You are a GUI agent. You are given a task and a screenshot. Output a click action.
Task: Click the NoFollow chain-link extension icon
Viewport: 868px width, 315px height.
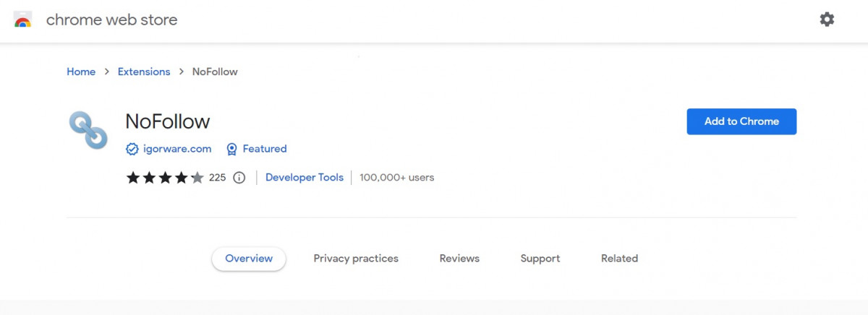point(88,130)
